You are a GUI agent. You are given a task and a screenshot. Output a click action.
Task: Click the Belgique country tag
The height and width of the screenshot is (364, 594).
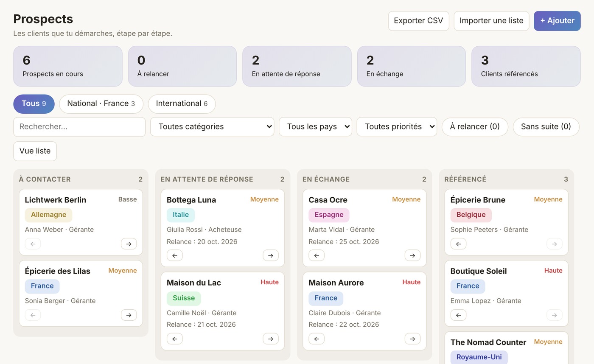click(471, 215)
